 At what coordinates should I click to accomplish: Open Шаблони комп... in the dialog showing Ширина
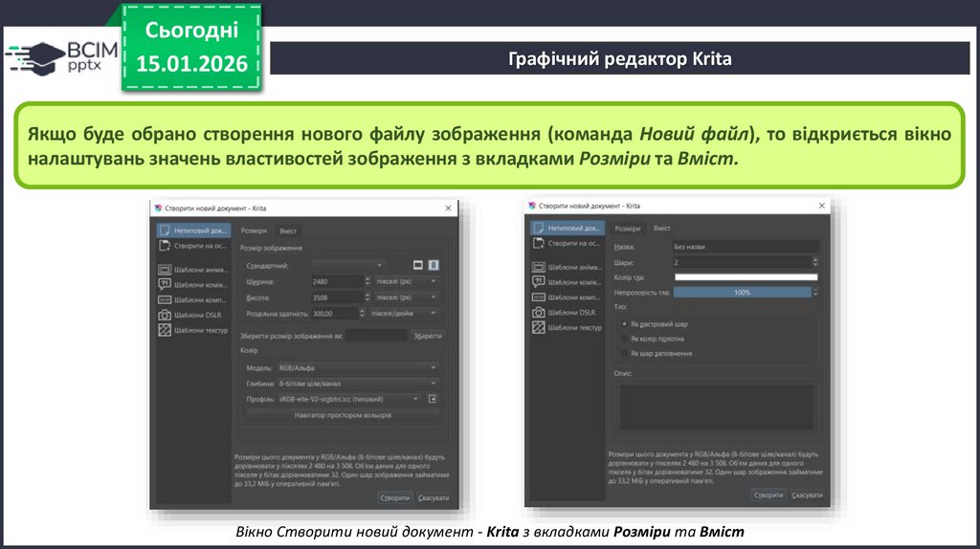pos(193,299)
